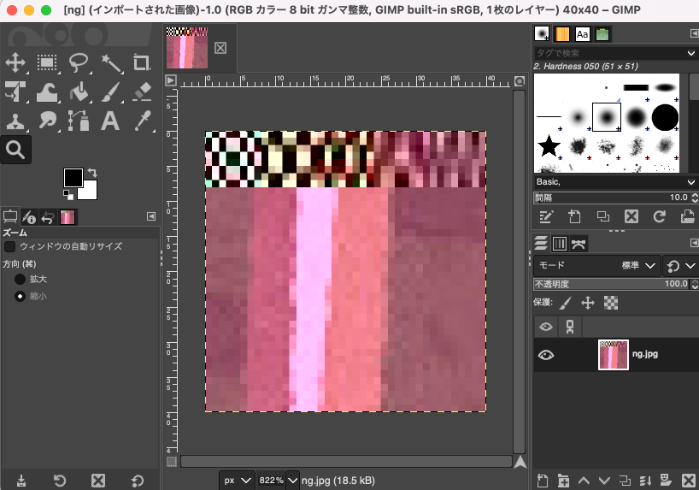Select the Hardness 050 brush thumbnail
699x490 pixels.
coord(606,117)
